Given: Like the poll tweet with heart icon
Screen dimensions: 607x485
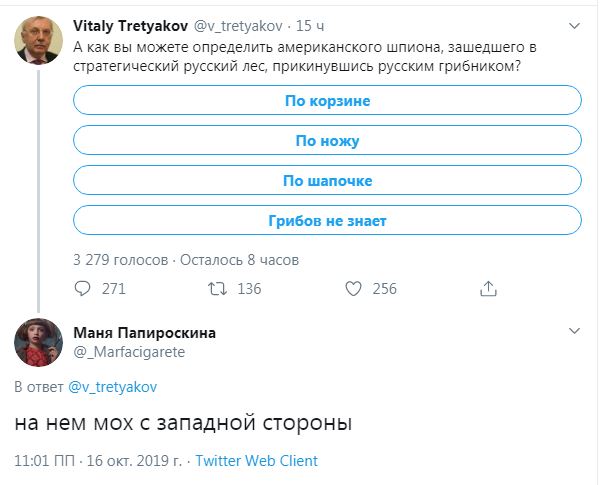Looking at the screenshot, I should [353, 289].
